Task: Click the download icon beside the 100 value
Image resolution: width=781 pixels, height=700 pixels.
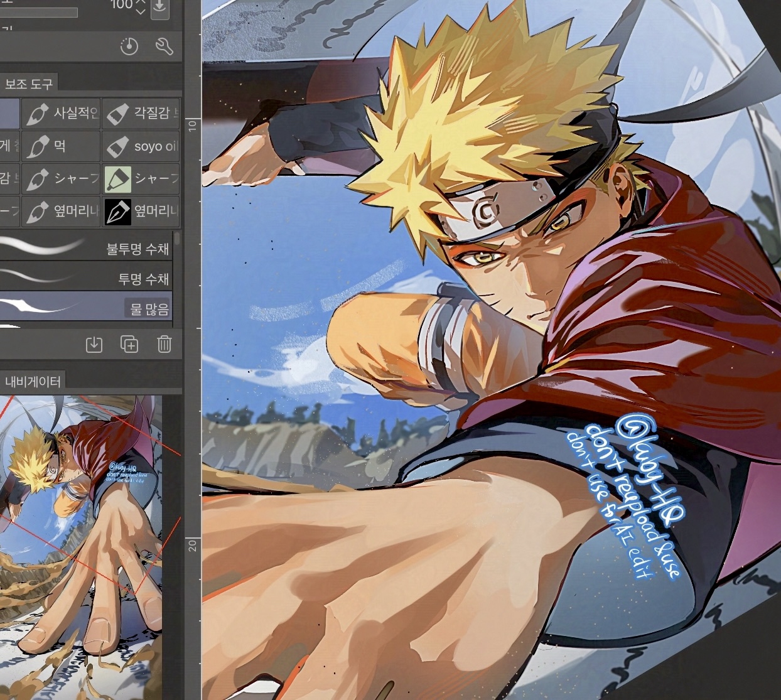Action: 160,8
